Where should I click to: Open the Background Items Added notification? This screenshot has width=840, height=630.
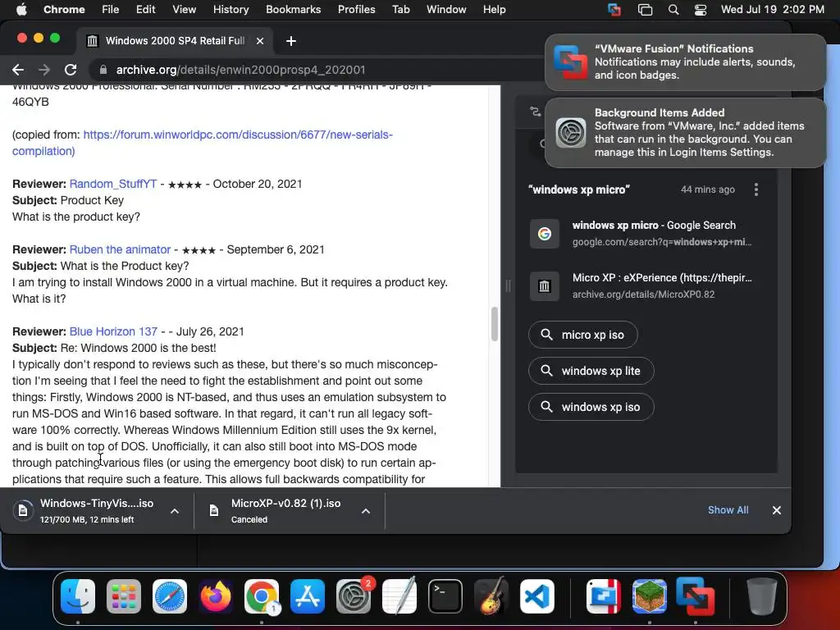point(685,132)
